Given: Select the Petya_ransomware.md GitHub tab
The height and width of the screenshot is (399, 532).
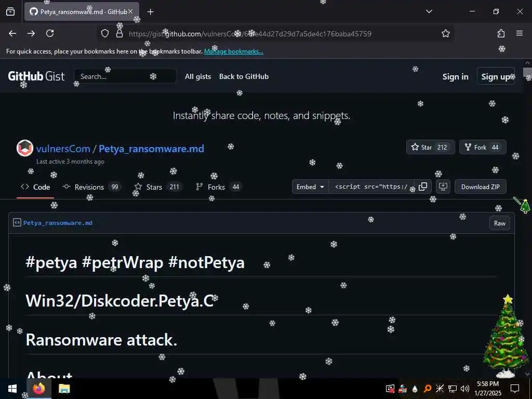Looking at the screenshot, I should pos(82,11).
